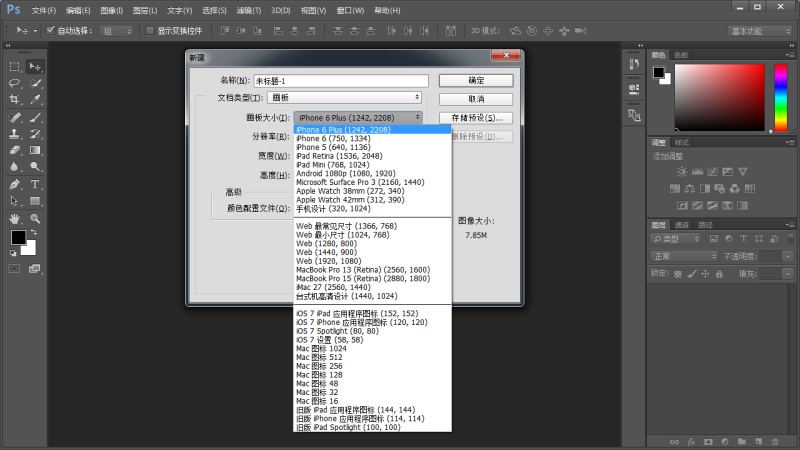Select the Pen tool
Viewport: 800px width, 450px height.
(x=14, y=185)
